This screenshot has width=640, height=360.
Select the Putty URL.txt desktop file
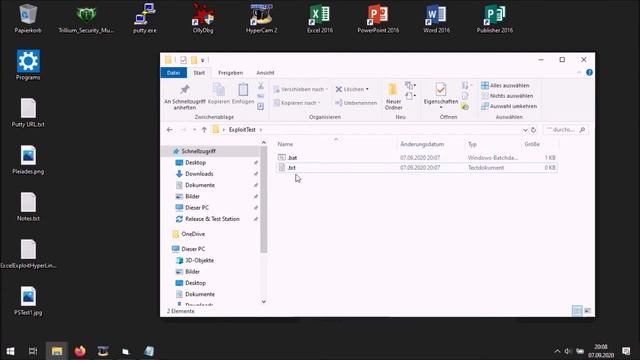tap(28, 112)
